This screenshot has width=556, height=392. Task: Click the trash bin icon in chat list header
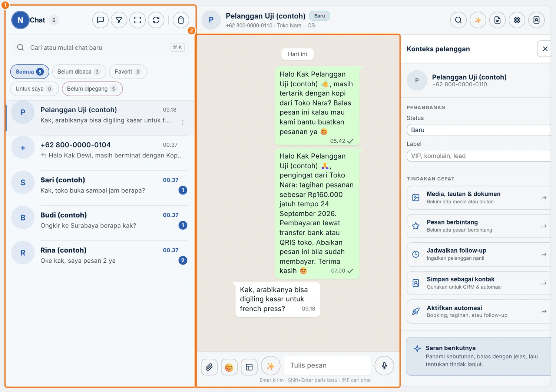pos(181,20)
